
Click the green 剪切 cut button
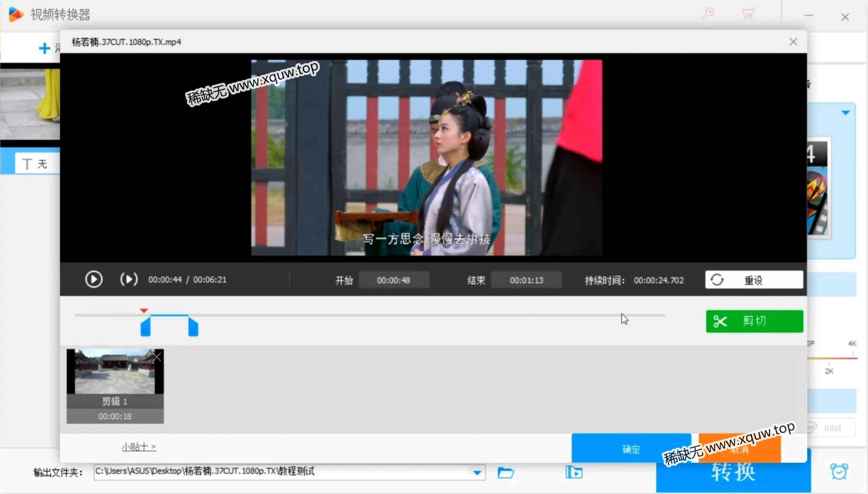[754, 321]
